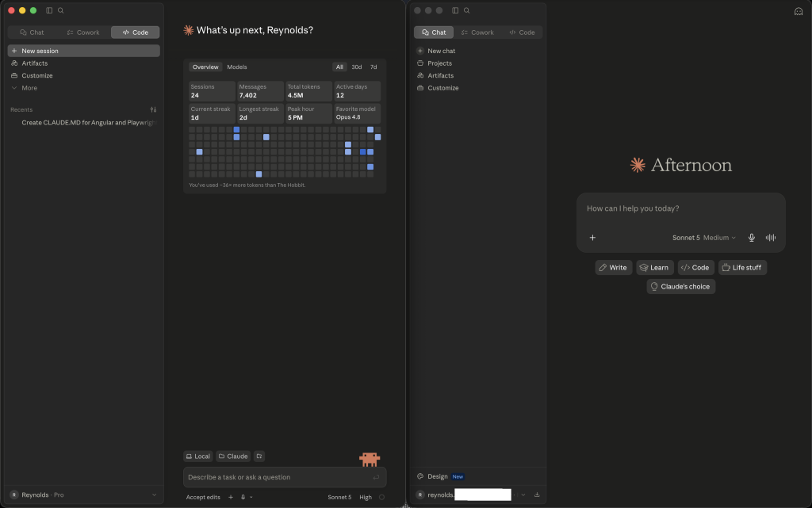
Task: Open the Recents filter settings icon
Action: [153, 109]
